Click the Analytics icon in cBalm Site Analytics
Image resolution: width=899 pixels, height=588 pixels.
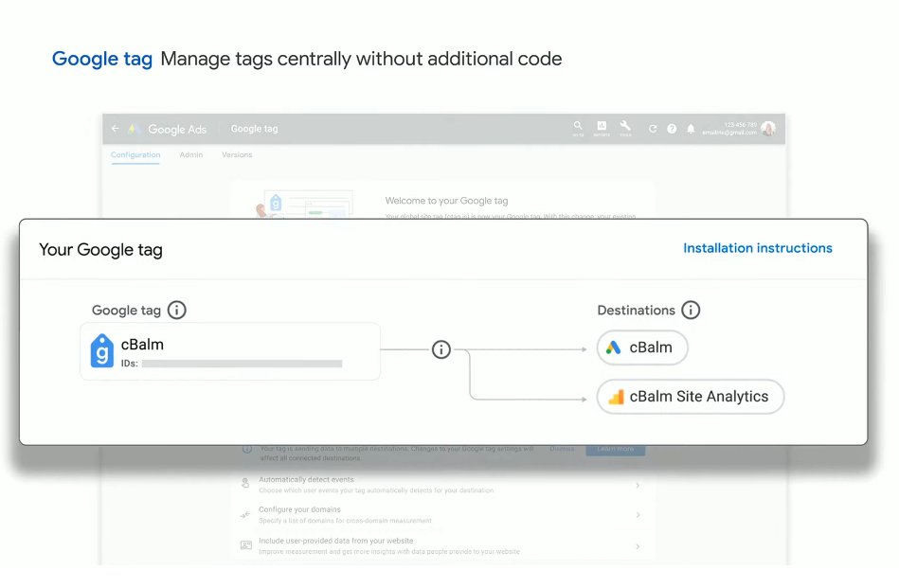click(616, 397)
